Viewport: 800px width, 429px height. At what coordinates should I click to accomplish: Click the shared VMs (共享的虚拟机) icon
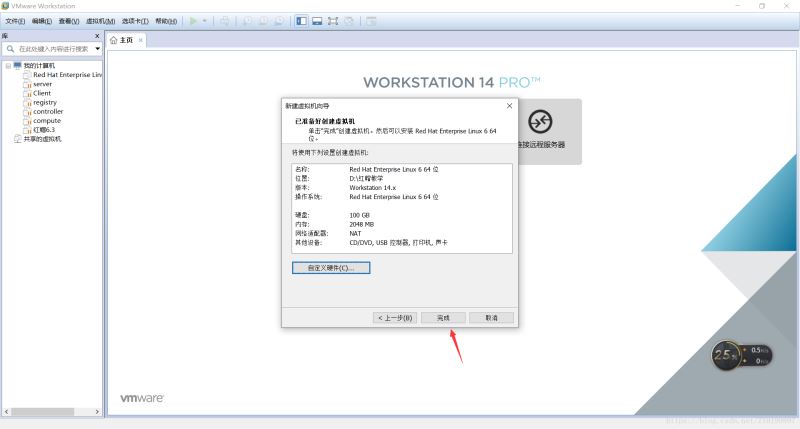(17, 139)
